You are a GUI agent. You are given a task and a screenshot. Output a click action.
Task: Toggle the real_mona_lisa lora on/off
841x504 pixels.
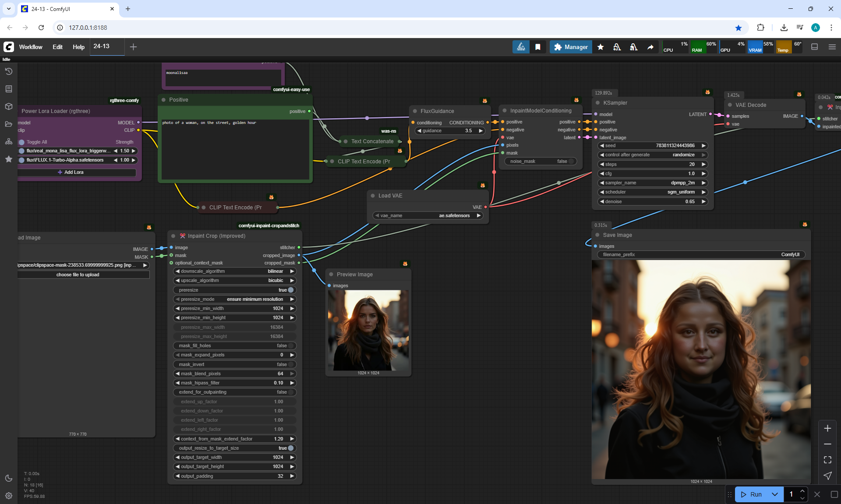(x=21, y=151)
